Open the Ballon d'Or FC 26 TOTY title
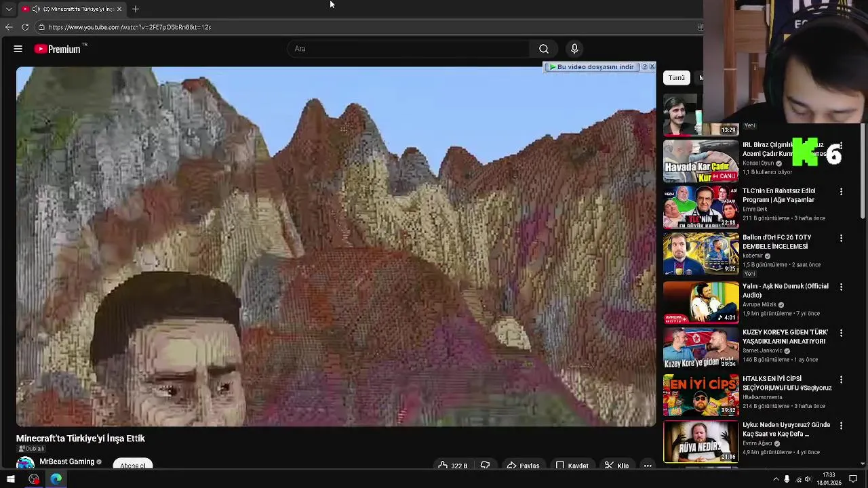Image resolution: width=868 pixels, height=488 pixels. click(776, 242)
